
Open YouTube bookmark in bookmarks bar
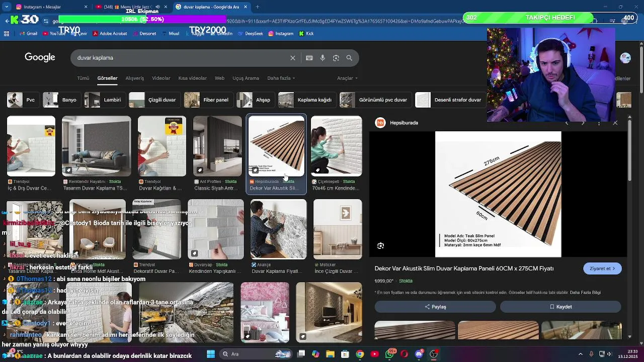tap(54, 34)
